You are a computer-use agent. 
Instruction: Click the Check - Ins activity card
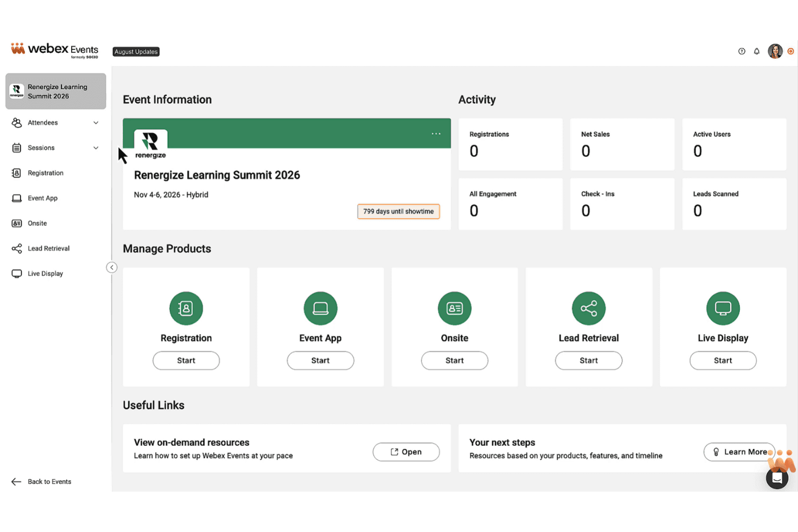point(622,204)
